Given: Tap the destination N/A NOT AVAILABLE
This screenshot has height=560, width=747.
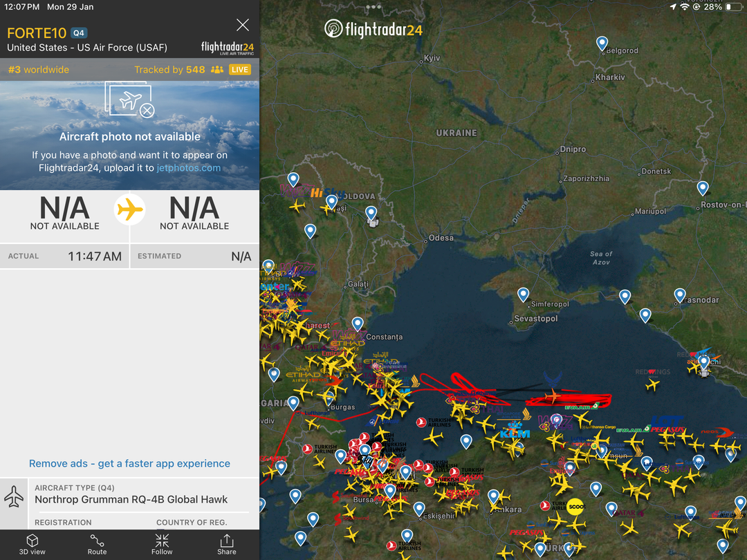Looking at the screenshot, I should pyautogui.click(x=194, y=213).
